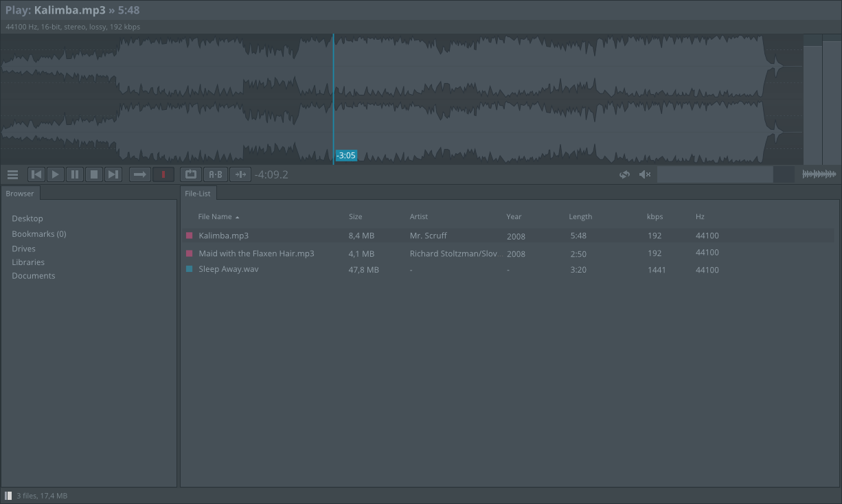This screenshot has height=504, width=842.
Task: Pause the playback
Action: click(x=75, y=174)
